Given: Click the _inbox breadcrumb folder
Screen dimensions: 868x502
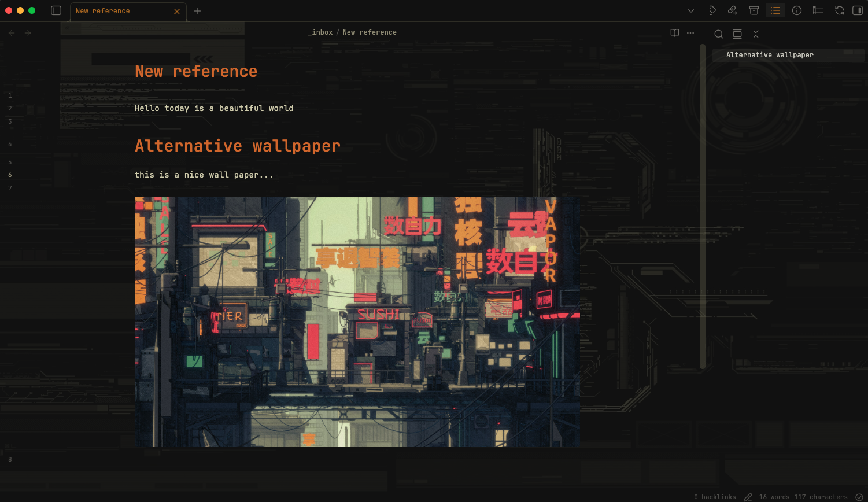Looking at the screenshot, I should pyautogui.click(x=320, y=32).
